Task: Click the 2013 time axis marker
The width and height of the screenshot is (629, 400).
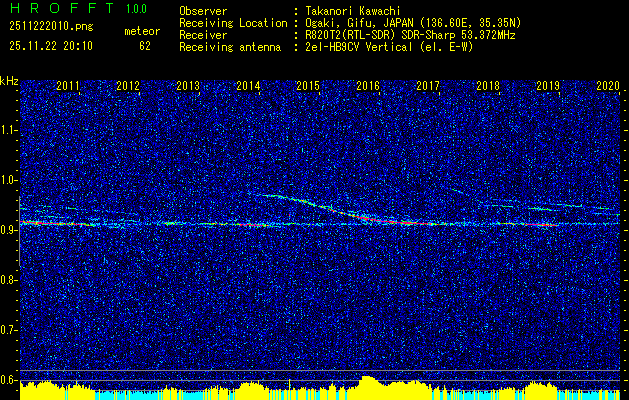Action: tap(188, 85)
